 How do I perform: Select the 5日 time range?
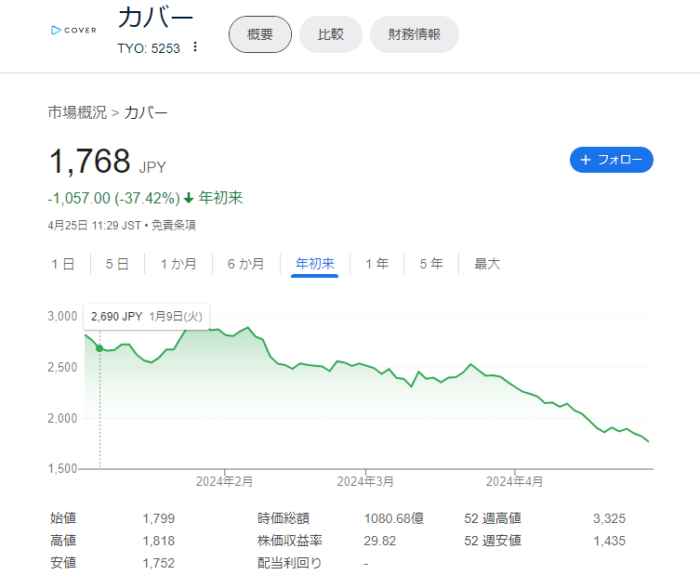coord(117,264)
